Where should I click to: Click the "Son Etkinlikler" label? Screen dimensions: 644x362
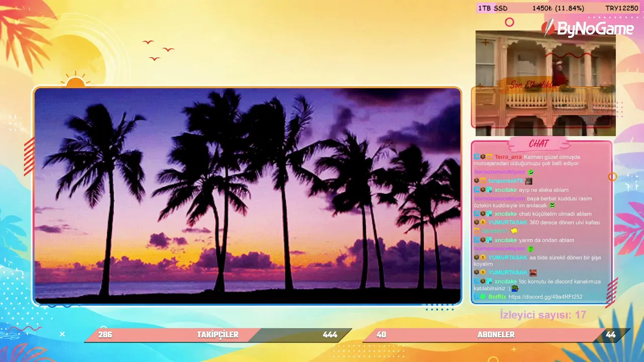pyautogui.click(x=534, y=85)
